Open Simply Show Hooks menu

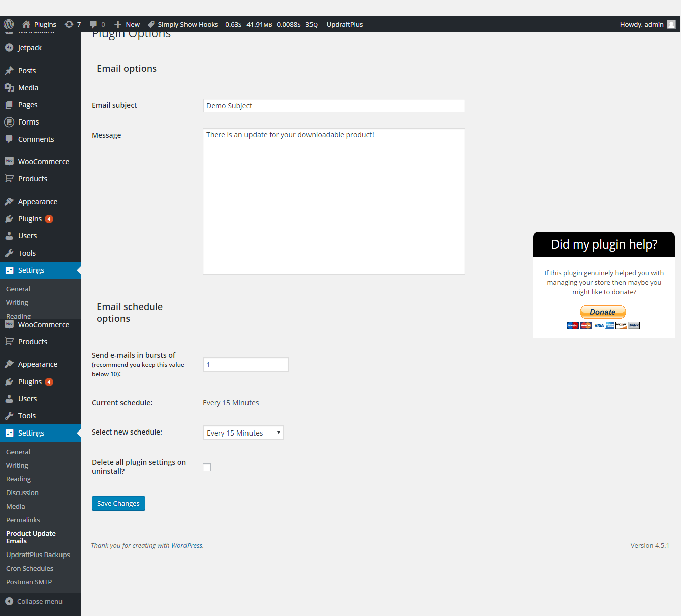(x=182, y=24)
